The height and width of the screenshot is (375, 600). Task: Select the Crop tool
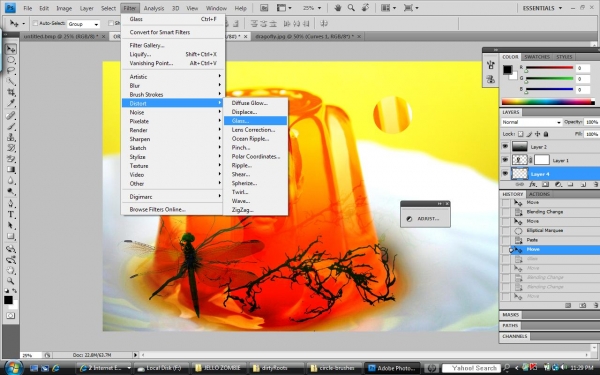coord(11,92)
